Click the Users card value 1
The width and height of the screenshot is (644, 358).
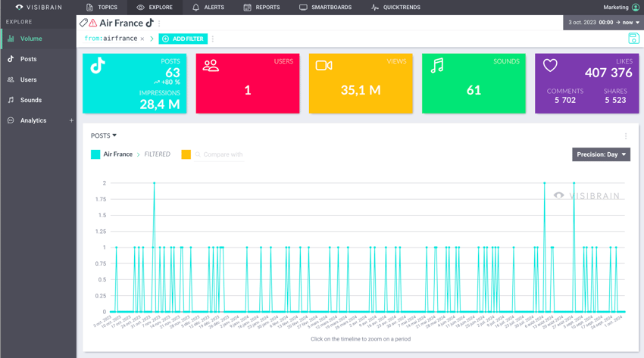tap(248, 90)
